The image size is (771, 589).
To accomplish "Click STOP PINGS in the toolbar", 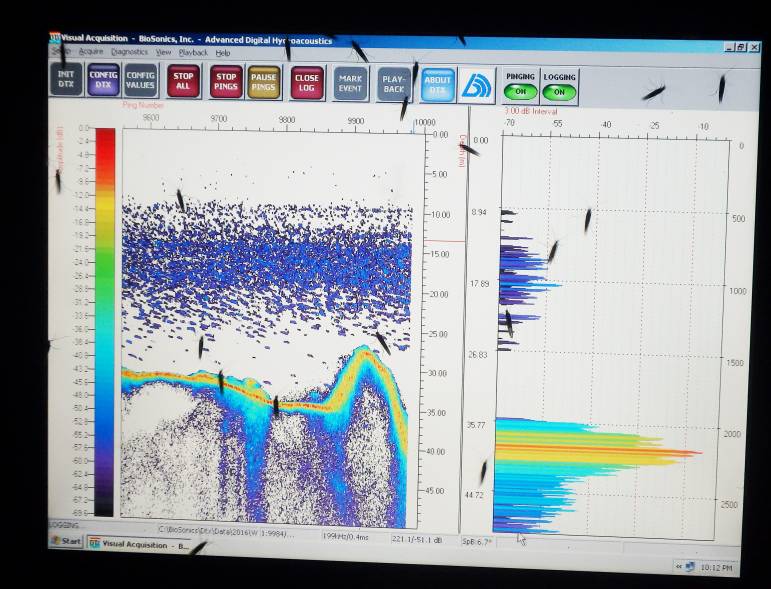I will [227, 82].
